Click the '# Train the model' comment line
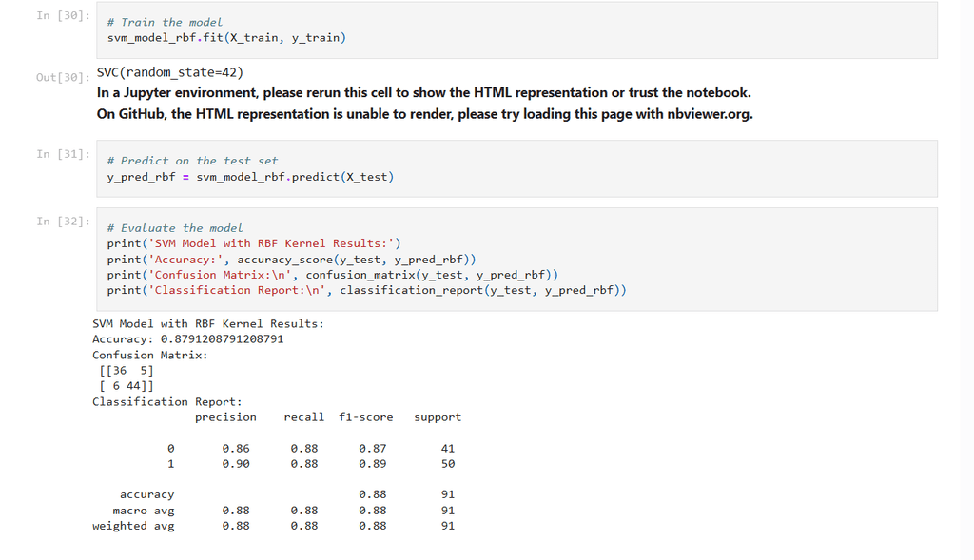The height and width of the screenshot is (560, 974). click(165, 22)
